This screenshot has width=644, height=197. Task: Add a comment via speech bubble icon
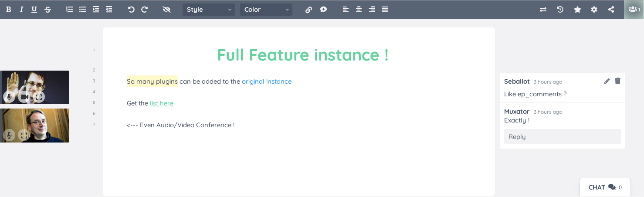(323, 10)
